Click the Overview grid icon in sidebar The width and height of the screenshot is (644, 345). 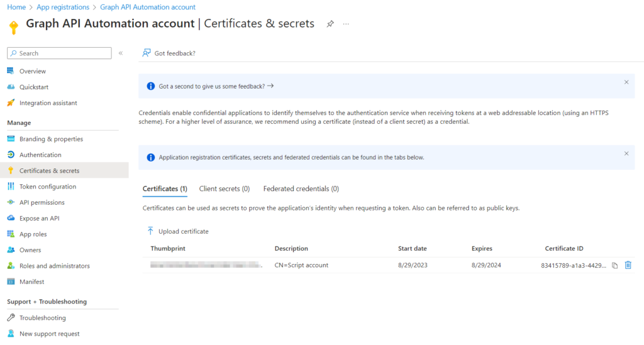tap(11, 70)
